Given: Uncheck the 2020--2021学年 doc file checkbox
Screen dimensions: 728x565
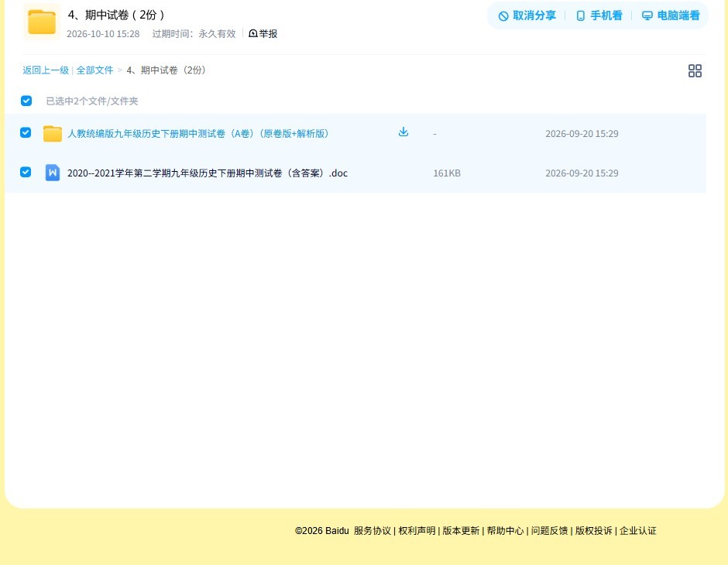Looking at the screenshot, I should click(26, 172).
